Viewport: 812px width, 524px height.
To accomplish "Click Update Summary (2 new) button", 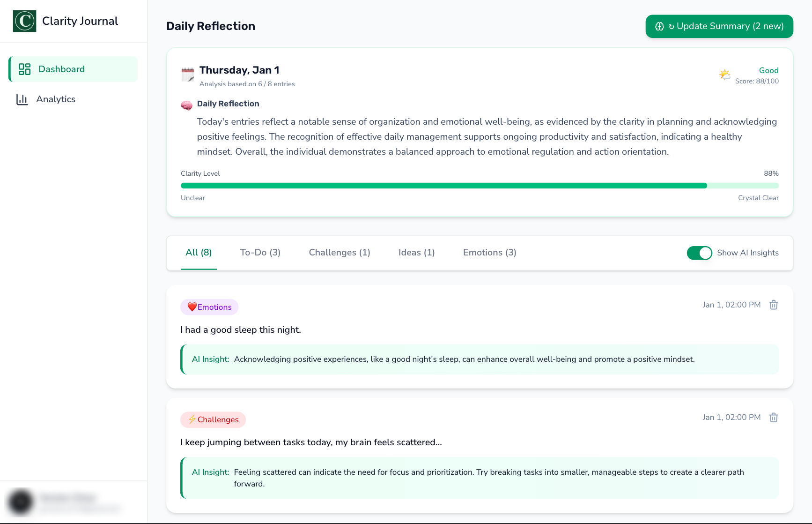I will tap(719, 26).
